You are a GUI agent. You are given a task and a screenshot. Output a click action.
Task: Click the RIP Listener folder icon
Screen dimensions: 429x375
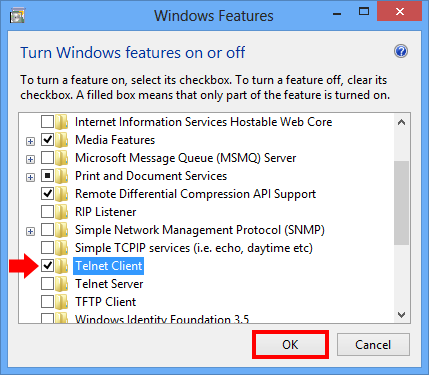click(62, 212)
